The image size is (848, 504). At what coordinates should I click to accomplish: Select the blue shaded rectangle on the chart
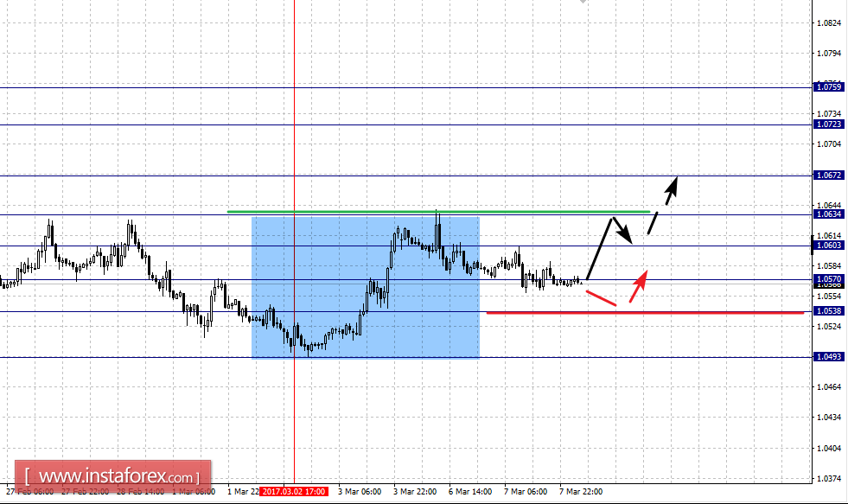[366, 287]
